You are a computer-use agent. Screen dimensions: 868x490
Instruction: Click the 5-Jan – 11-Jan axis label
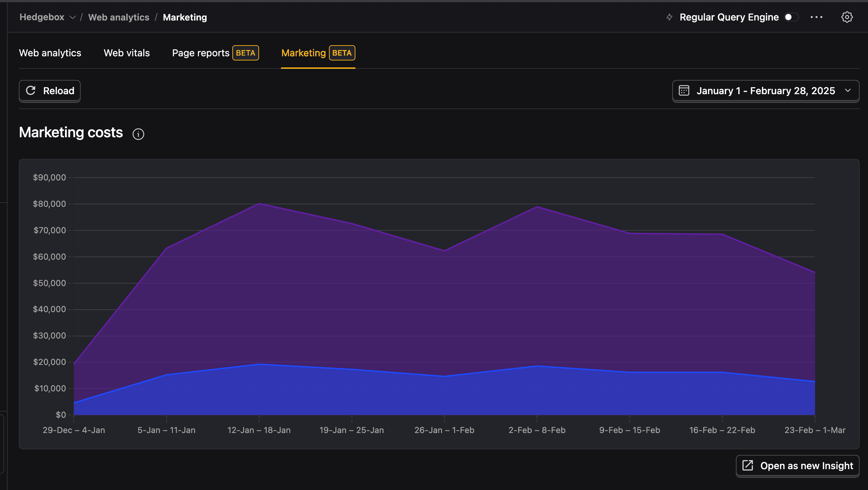point(166,430)
